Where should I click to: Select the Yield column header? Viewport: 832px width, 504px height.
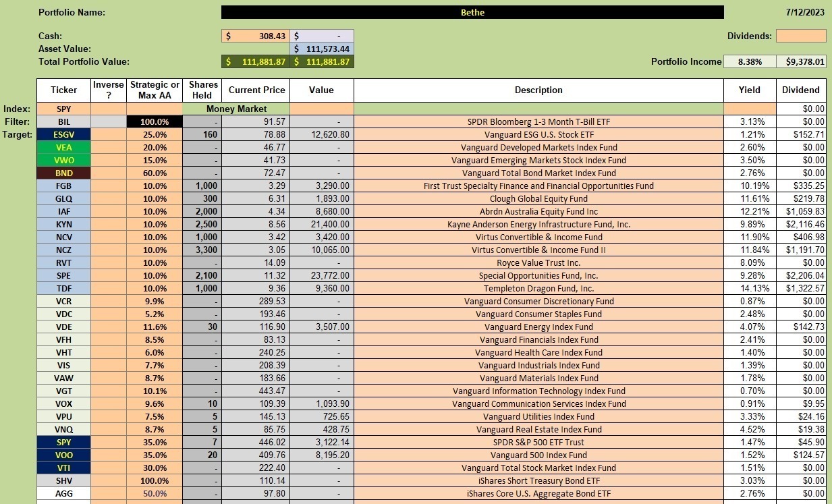[x=750, y=90]
